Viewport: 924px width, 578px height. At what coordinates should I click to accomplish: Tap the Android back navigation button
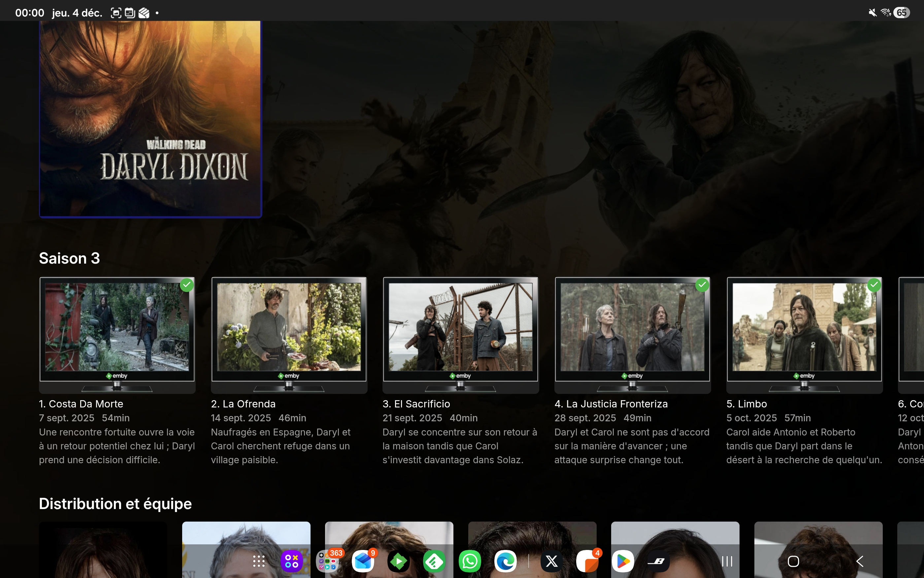[x=860, y=561]
